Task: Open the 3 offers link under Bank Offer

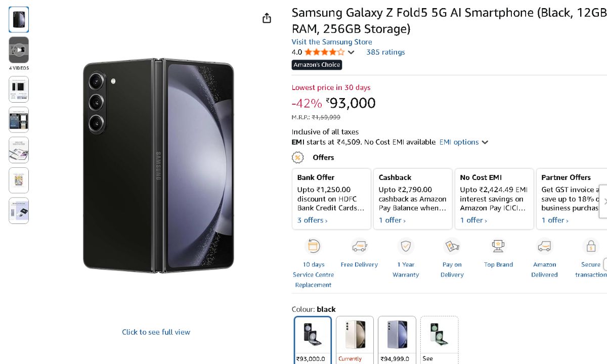Action: click(312, 220)
